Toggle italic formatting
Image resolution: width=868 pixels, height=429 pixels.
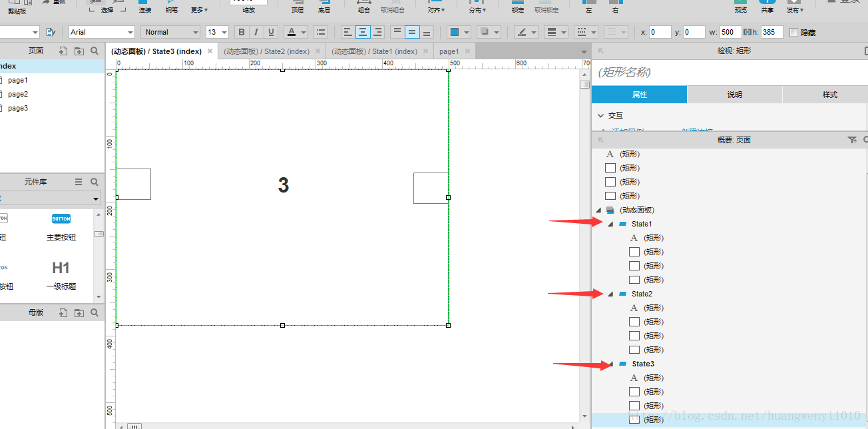click(x=256, y=32)
